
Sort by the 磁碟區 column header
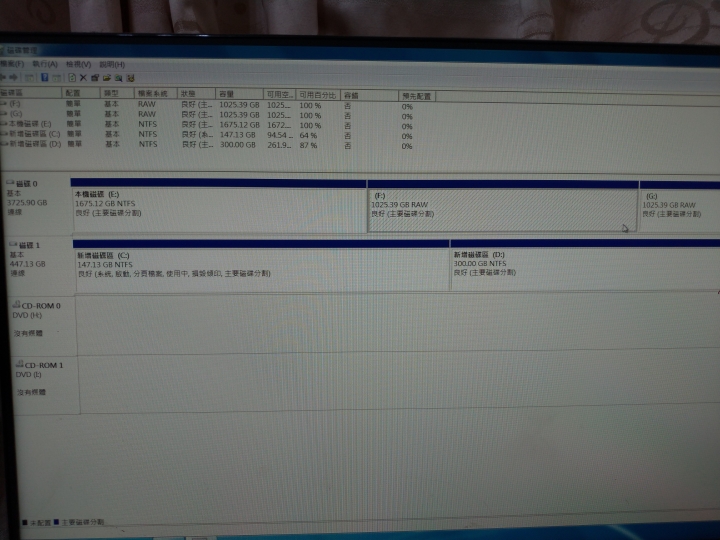[30, 93]
